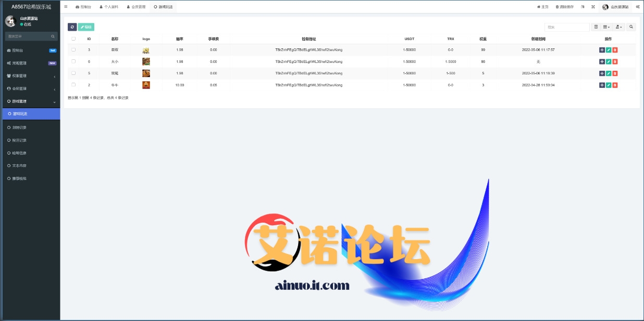Expand the 会员管理 sidebar menu

coord(30,88)
